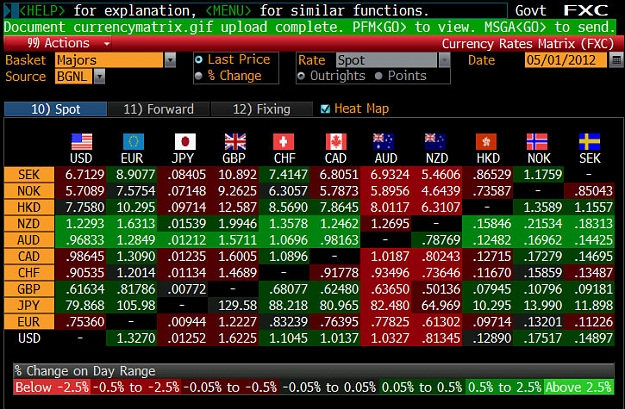Click the NZD row label button
The height and width of the screenshot is (409, 625).
point(29,223)
